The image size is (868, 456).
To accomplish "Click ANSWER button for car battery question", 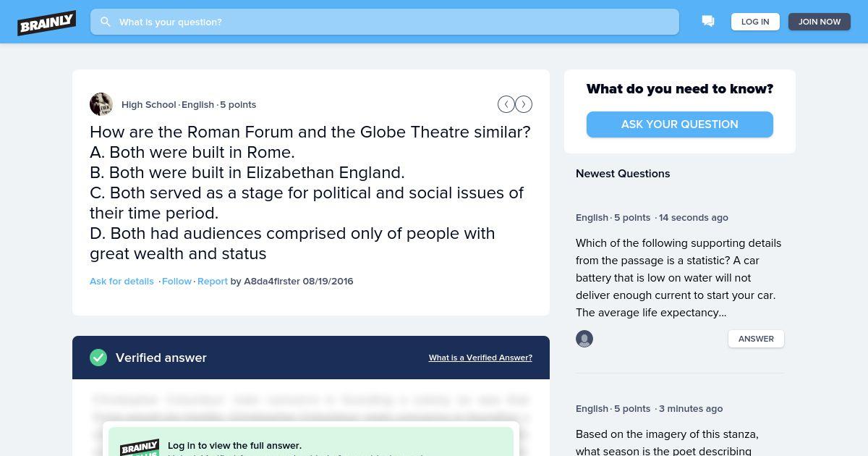I will point(756,339).
